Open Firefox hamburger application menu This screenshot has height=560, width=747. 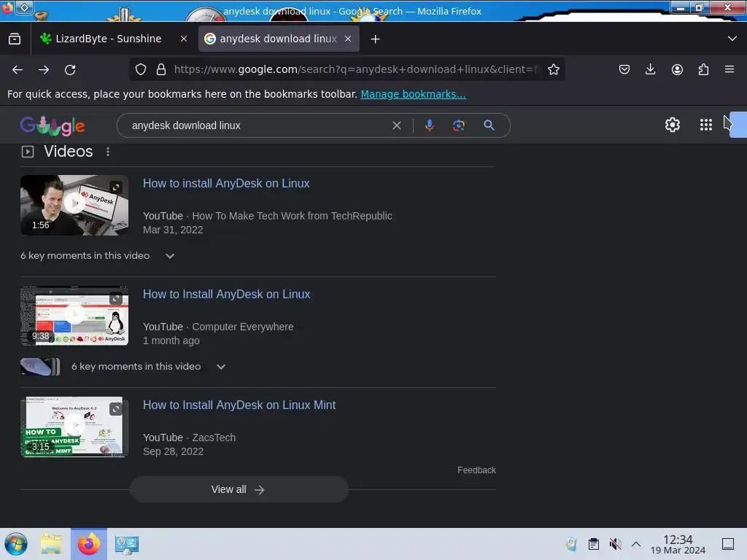(729, 69)
